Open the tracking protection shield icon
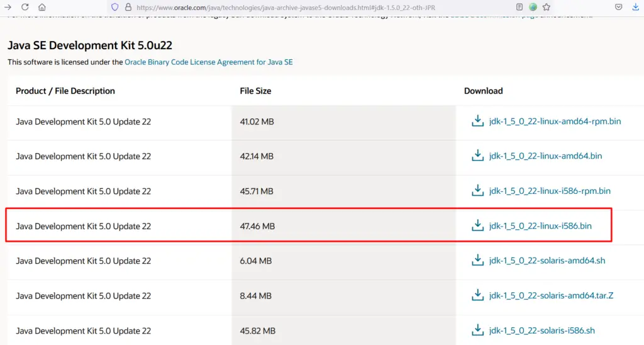The width and height of the screenshot is (644, 345). click(115, 7)
